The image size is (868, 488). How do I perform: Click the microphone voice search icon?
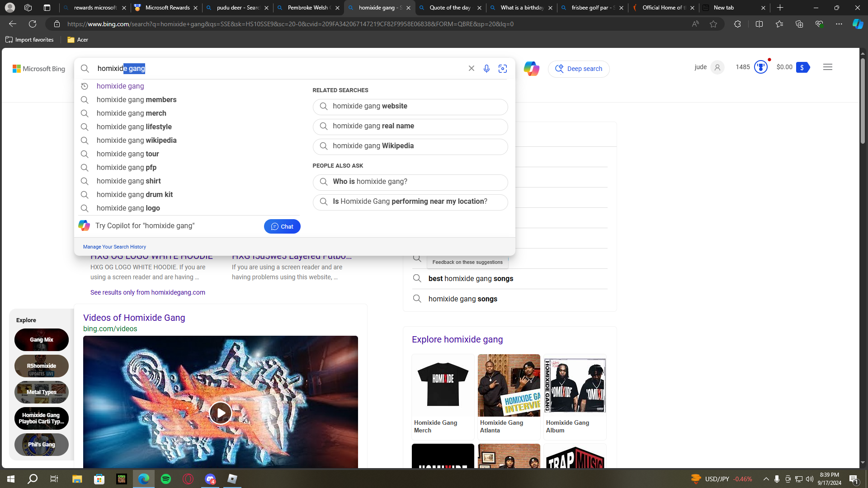tap(486, 69)
